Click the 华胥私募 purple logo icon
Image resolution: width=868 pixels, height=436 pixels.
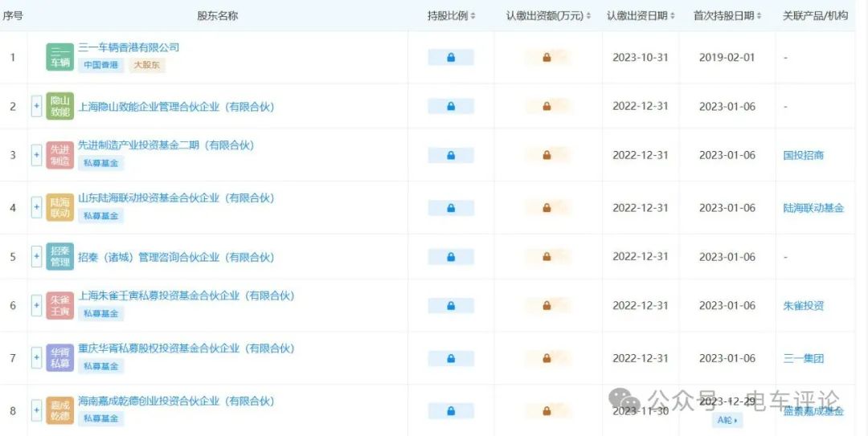point(59,358)
